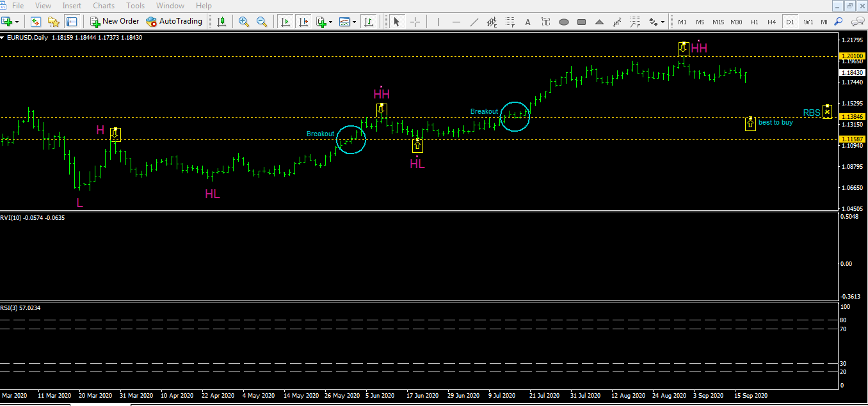Image resolution: width=868 pixels, height=406 pixels.
Task: Zoom out of the chart
Action: pos(262,22)
